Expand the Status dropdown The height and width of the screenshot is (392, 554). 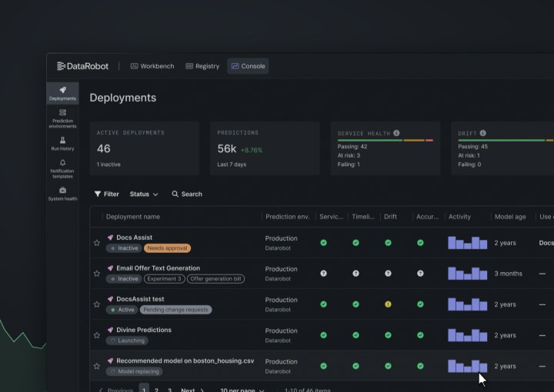coord(144,194)
